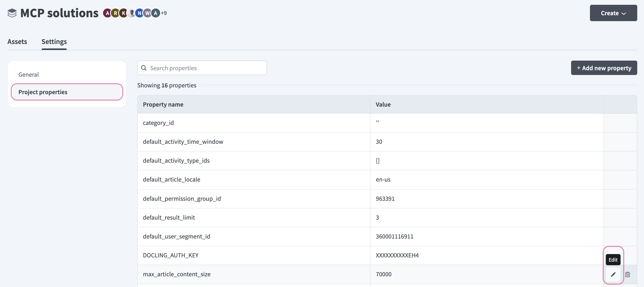This screenshot has width=644, height=287.
Task: Click the Add new property button
Action: (604, 68)
